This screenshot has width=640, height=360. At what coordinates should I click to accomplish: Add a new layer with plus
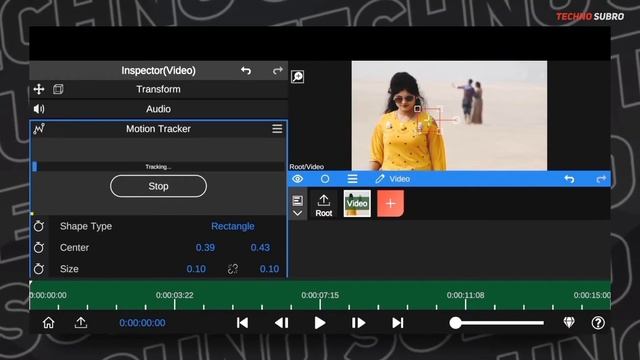[x=390, y=203]
